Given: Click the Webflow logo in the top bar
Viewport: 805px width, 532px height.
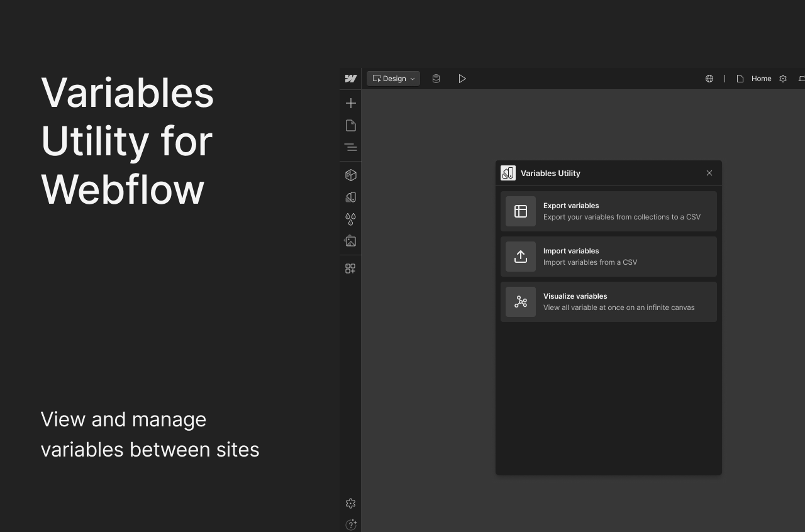Looking at the screenshot, I should tap(350, 79).
